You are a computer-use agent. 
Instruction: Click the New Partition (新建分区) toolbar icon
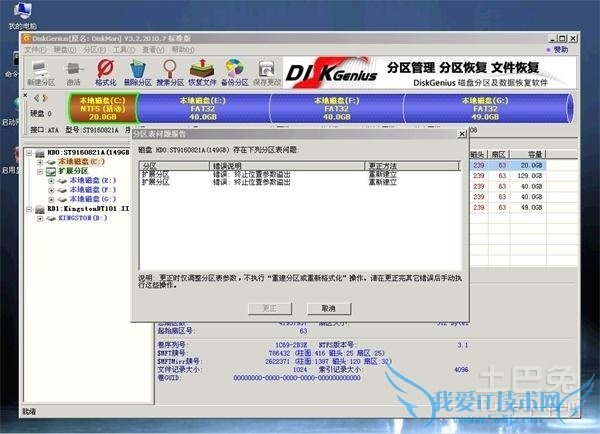(x=41, y=73)
